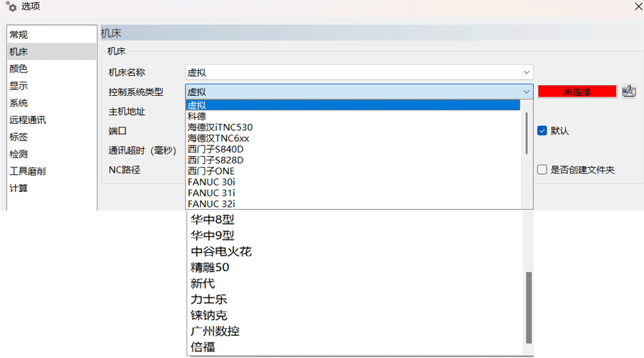Click the upper dropdown list scrollbar thumb
The width and height of the screenshot is (644, 358).
coord(527,134)
